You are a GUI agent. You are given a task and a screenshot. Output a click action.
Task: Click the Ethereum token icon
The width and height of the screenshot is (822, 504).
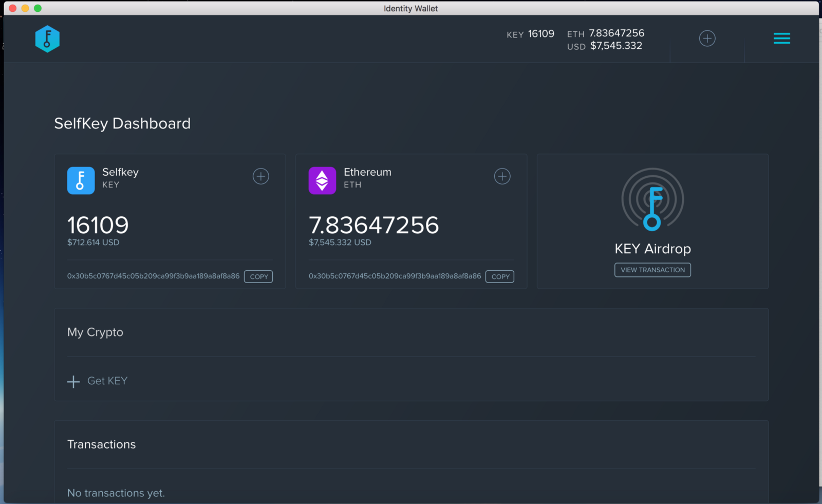322,180
